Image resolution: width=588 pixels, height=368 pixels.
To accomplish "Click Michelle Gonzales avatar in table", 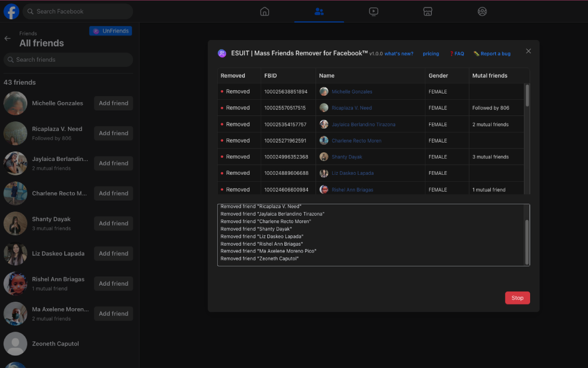I will point(324,92).
